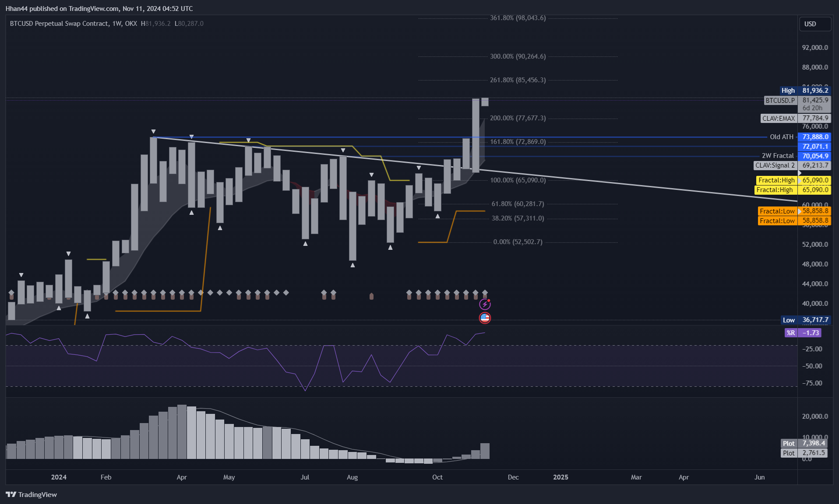The height and width of the screenshot is (504, 839).
Task: Click the 20,000.0 histogram axis value
Action: click(815, 416)
